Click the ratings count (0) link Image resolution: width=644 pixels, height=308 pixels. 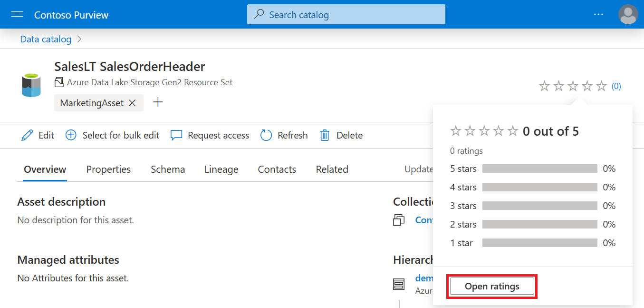pos(616,86)
